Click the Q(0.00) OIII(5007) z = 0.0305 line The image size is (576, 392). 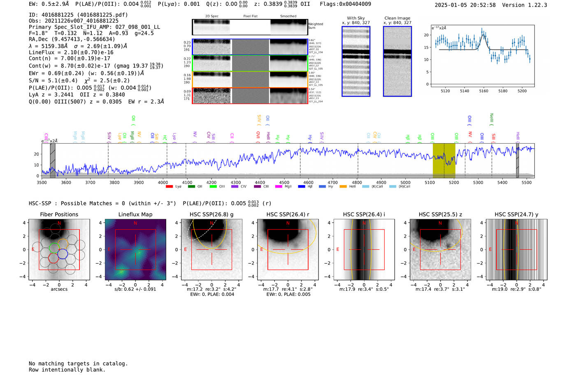click(96, 102)
